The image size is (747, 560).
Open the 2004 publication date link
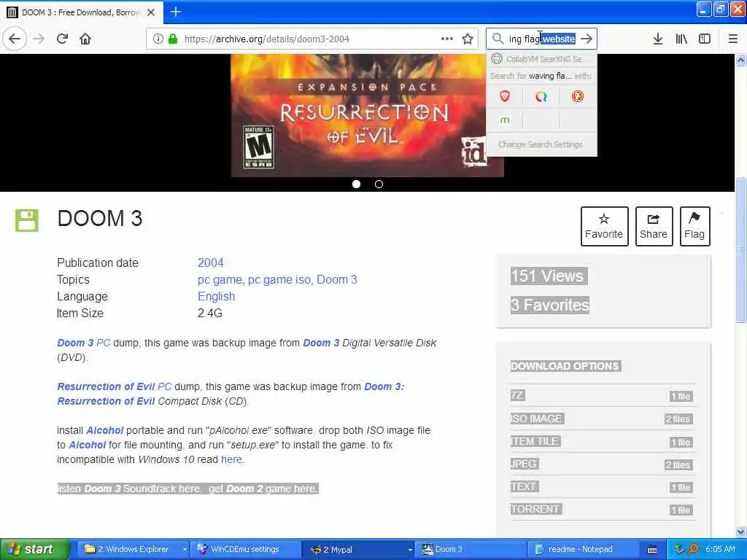pyautogui.click(x=210, y=262)
